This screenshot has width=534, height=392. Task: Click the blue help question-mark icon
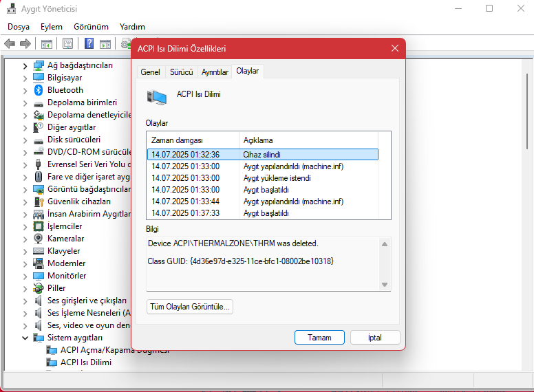89,43
